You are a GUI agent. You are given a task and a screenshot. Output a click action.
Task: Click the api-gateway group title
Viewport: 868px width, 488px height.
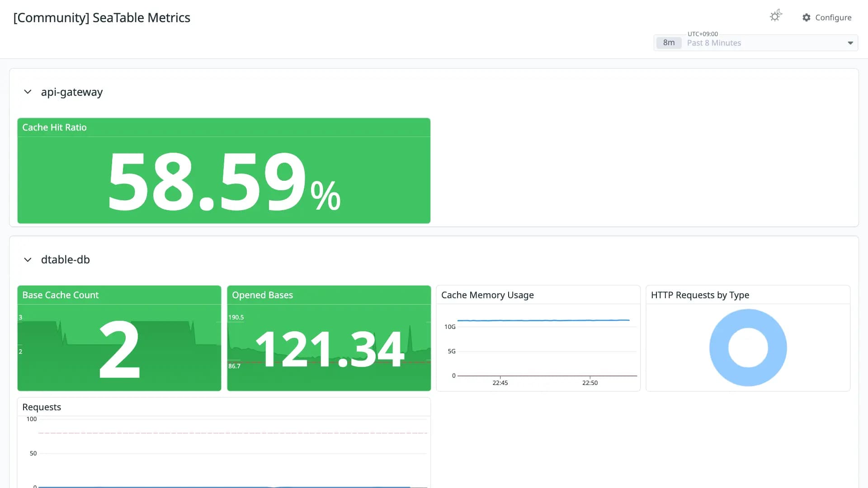point(72,92)
